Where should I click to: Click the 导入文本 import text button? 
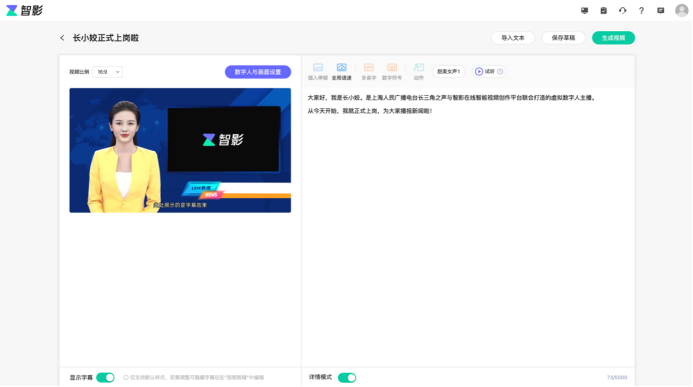[513, 38]
